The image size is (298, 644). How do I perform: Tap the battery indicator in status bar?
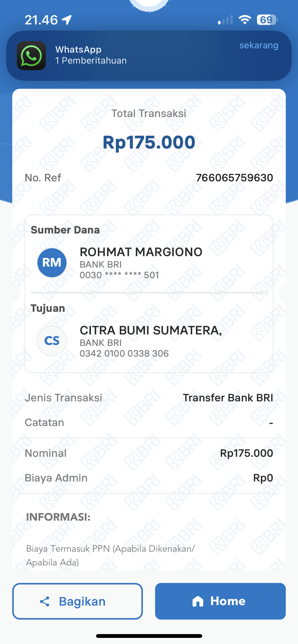click(267, 20)
